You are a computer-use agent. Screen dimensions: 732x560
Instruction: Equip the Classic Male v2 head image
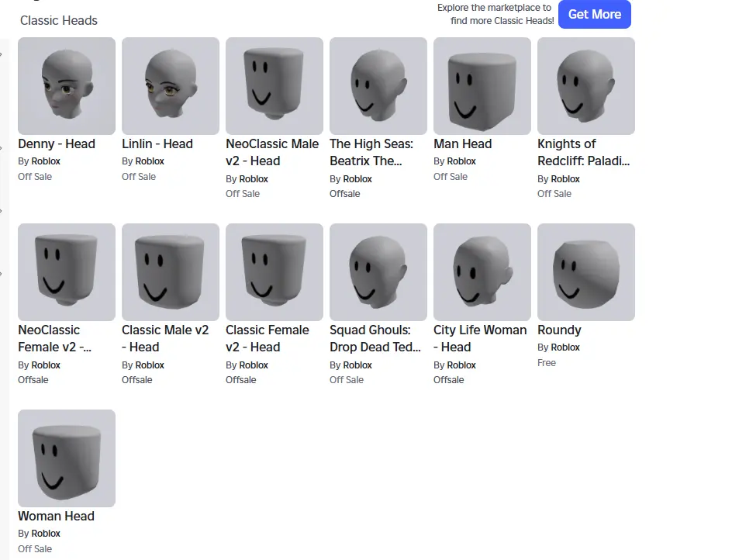point(171,271)
